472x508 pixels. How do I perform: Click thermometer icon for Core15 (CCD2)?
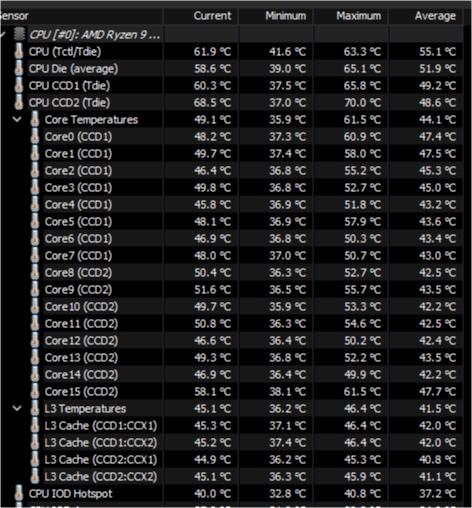pyautogui.click(x=35, y=392)
